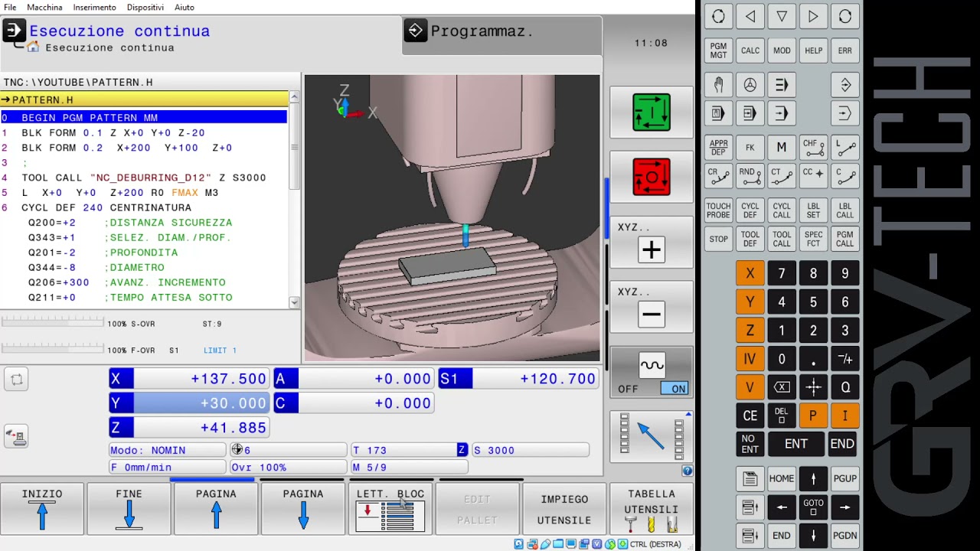Image resolution: width=980 pixels, height=551 pixels.
Task: Click the INIZIO softkey
Action: pos(42,509)
